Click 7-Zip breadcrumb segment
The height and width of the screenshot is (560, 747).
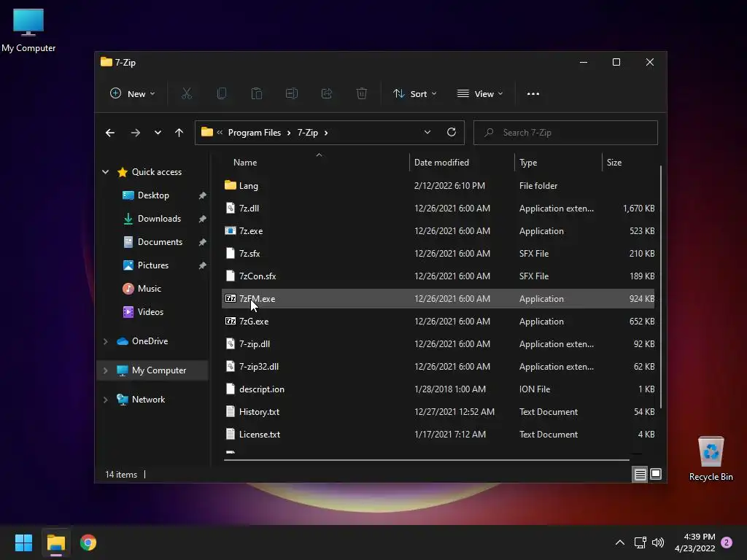coord(308,133)
